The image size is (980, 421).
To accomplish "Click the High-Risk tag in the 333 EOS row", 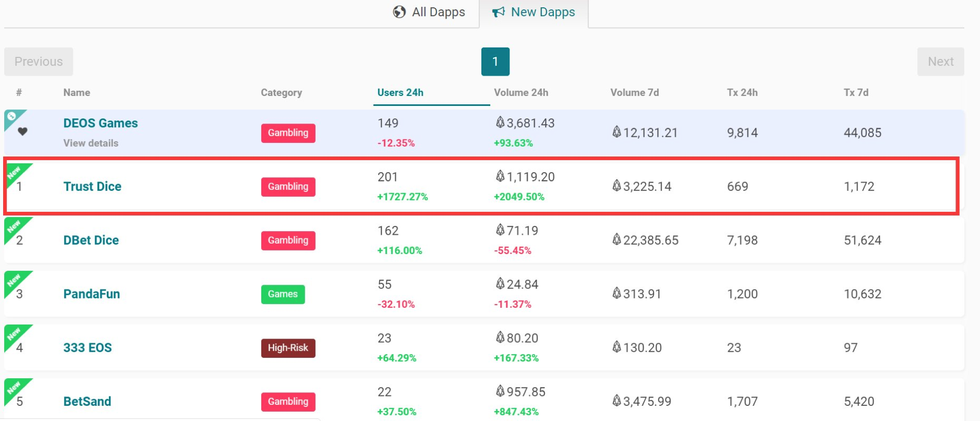I will [x=288, y=348].
